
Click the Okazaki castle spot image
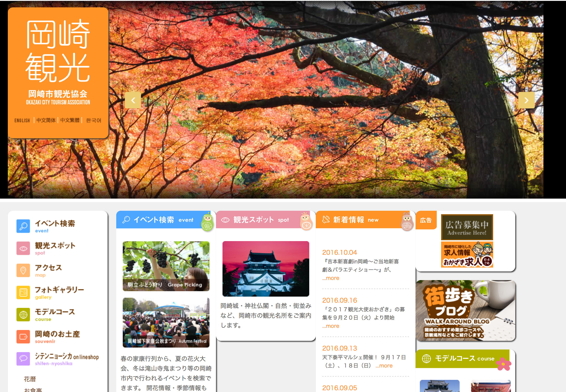[266, 269]
